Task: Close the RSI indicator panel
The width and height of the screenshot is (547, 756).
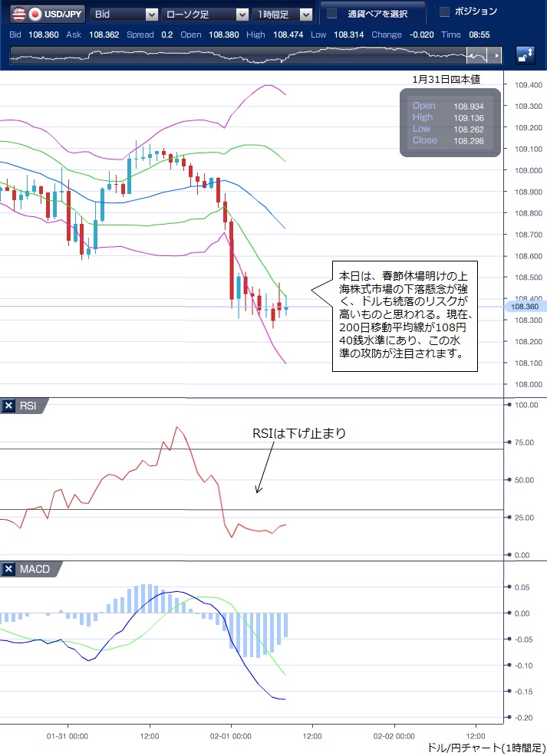Action: point(8,406)
